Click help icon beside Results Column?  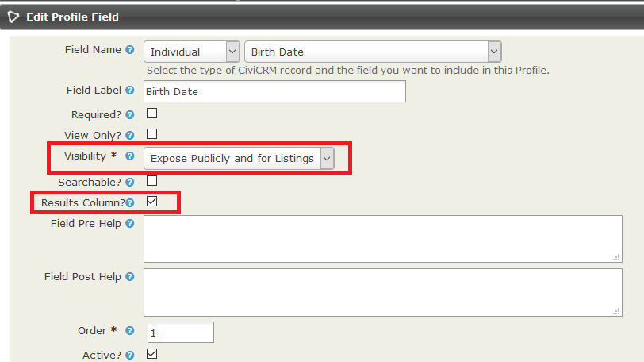pos(129,203)
